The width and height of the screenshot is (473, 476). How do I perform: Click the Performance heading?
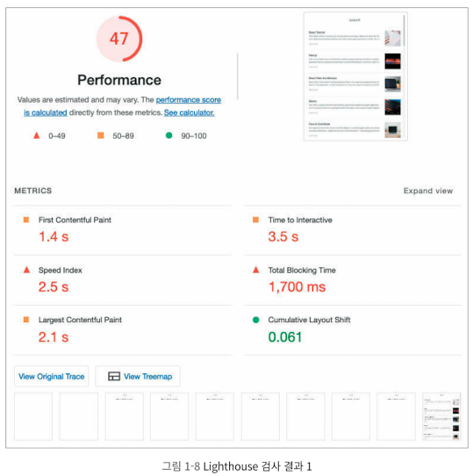(119, 80)
